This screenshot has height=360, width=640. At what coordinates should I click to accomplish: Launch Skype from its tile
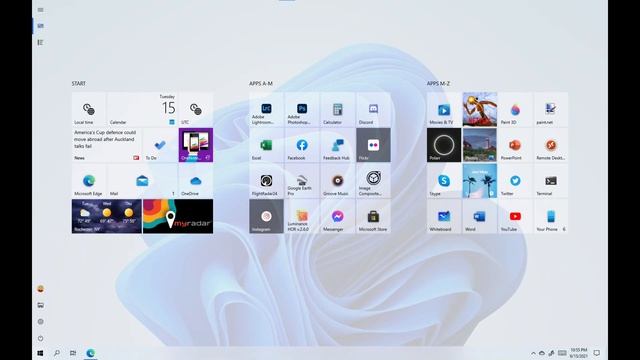pos(444,180)
